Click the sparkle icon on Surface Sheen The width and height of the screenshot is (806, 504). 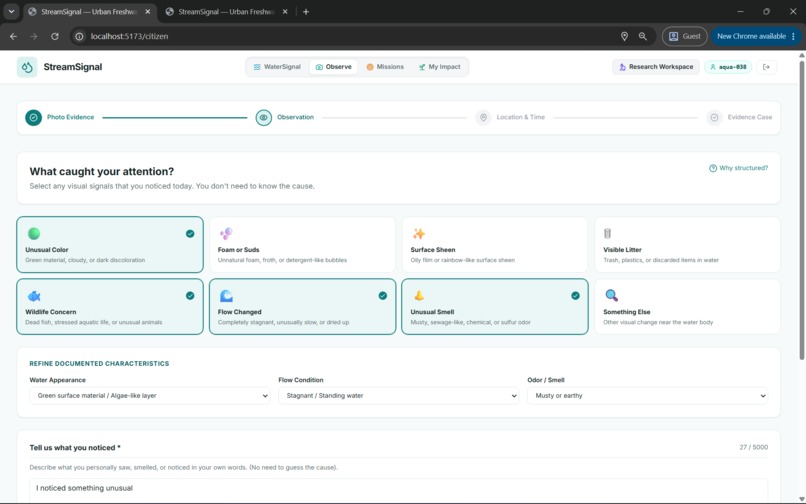(x=419, y=233)
